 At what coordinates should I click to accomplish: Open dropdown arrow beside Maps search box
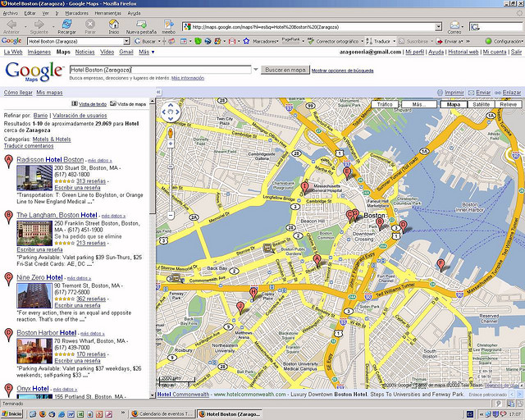click(256, 70)
